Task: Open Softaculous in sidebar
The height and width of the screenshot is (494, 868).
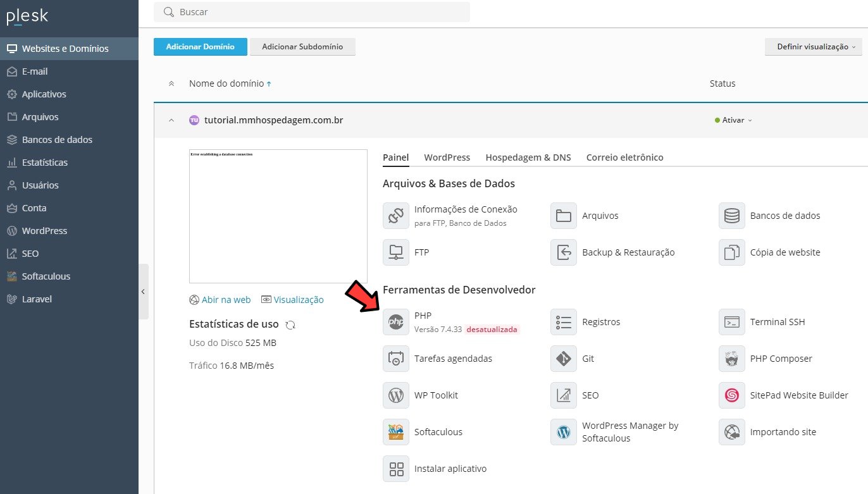Action: [69, 276]
